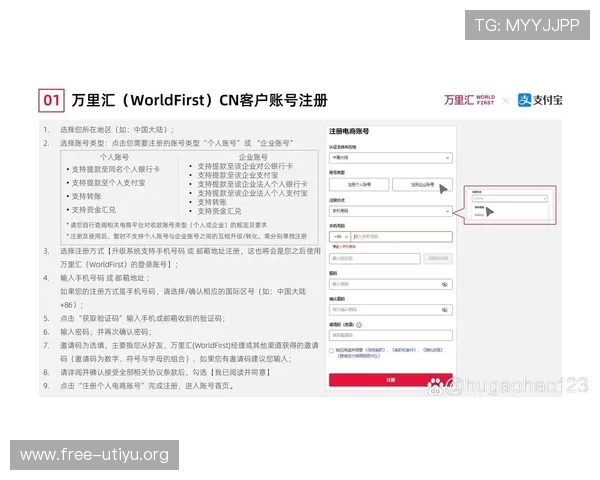
Task: Select the 企业账号 column heading
Action: [253, 157]
